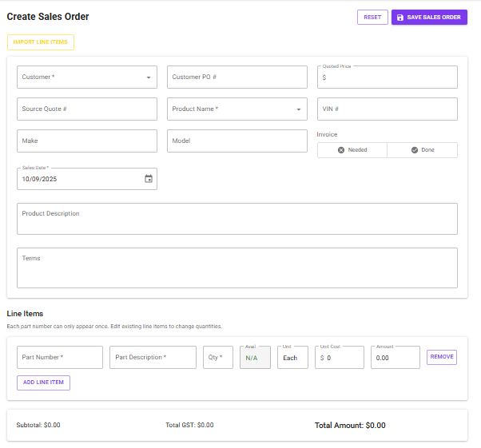Focus the Product Description text area
Screen dimensions: 481x448
click(x=237, y=219)
